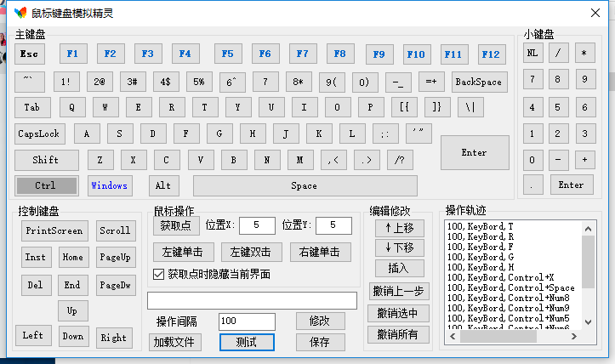The height and width of the screenshot is (364, 615).
Task: Click the 位置X coordinate input field
Action: [256, 225]
